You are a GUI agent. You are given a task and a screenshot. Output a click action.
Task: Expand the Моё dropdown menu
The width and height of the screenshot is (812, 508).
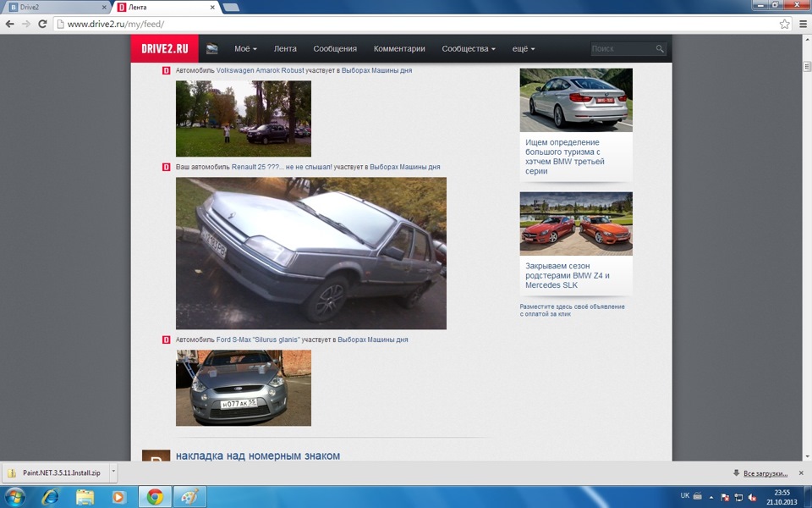tap(245, 49)
